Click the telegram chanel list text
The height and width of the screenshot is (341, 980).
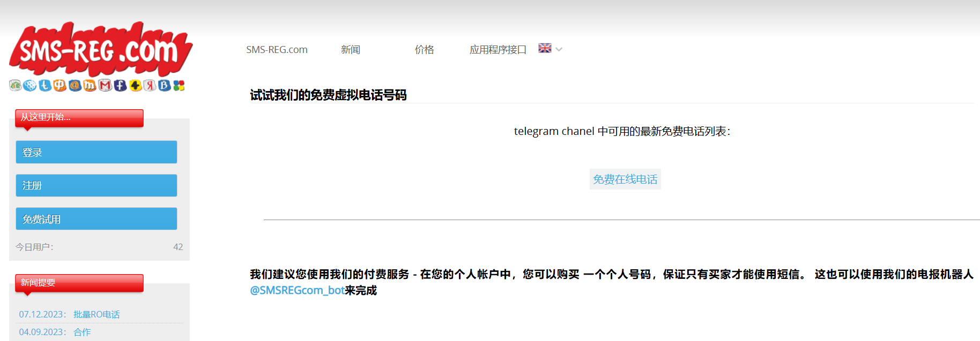[x=622, y=131]
